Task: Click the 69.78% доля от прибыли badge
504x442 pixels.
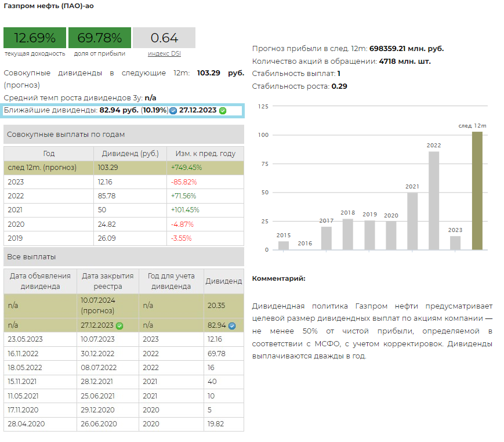Action: click(x=100, y=38)
